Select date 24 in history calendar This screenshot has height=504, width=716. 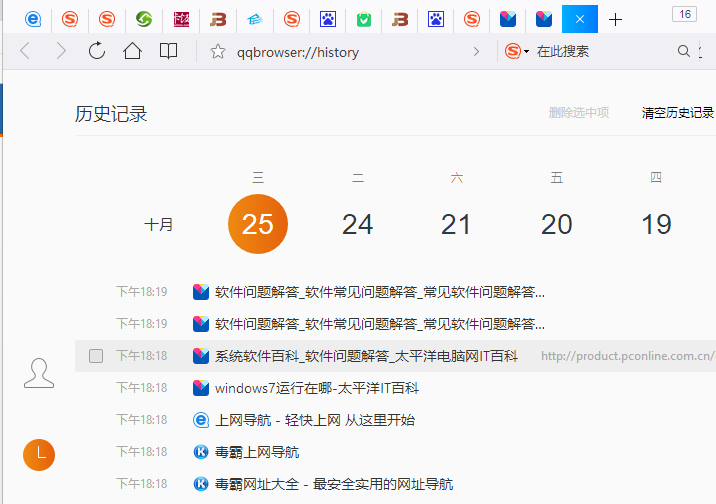pyautogui.click(x=357, y=224)
